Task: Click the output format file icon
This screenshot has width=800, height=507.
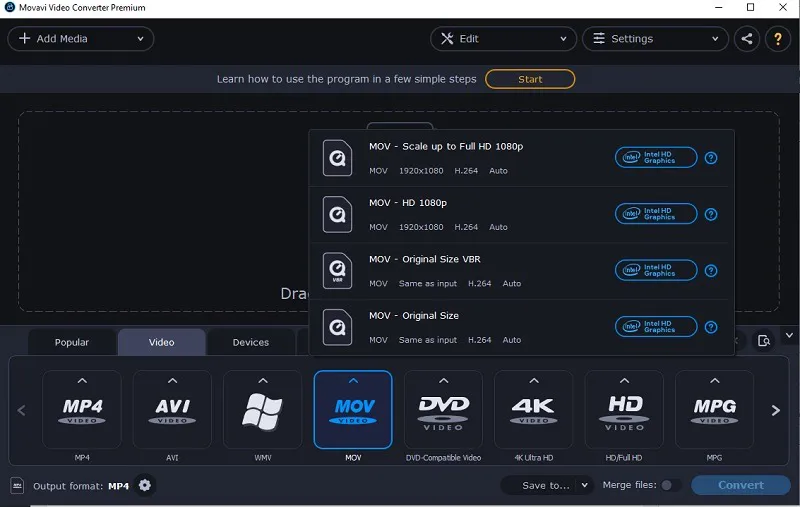Action: click(x=17, y=486)
